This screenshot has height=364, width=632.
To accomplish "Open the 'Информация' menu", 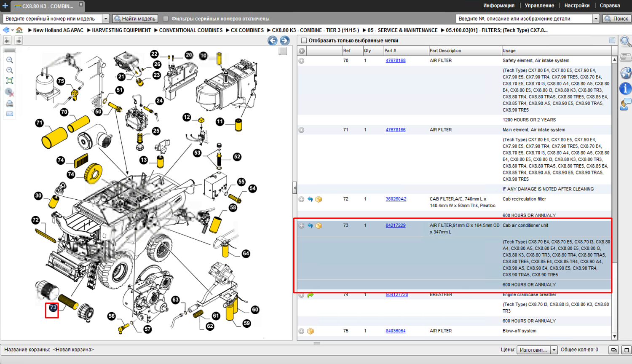I will (x=499, y=5).
